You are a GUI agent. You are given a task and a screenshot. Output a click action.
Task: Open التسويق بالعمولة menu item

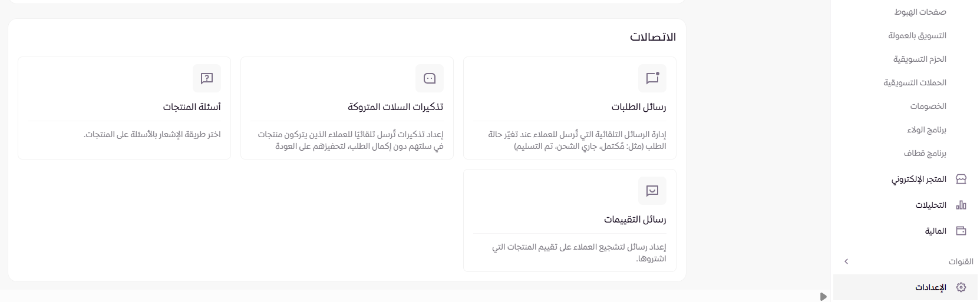[x=917, y=35]
